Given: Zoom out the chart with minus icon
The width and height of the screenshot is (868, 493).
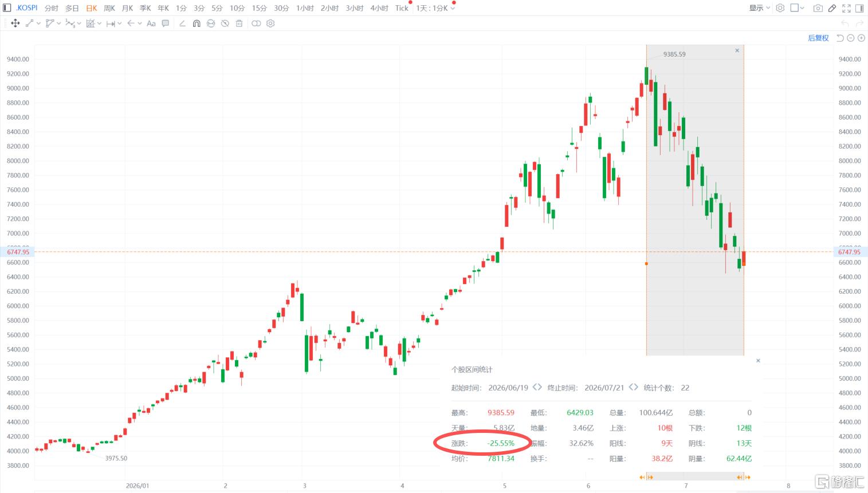Looking at the screenshot, I should tap(851, 38).
